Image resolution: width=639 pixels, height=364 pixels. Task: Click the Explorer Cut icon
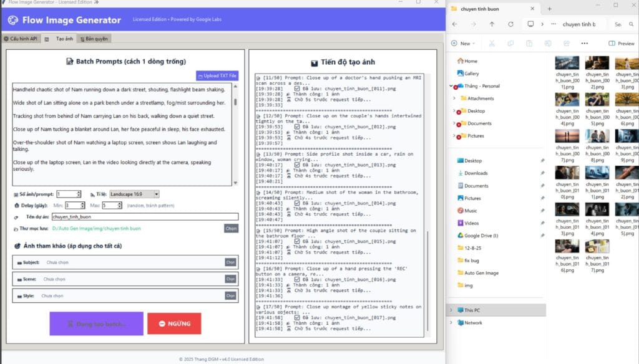point(492,43)
